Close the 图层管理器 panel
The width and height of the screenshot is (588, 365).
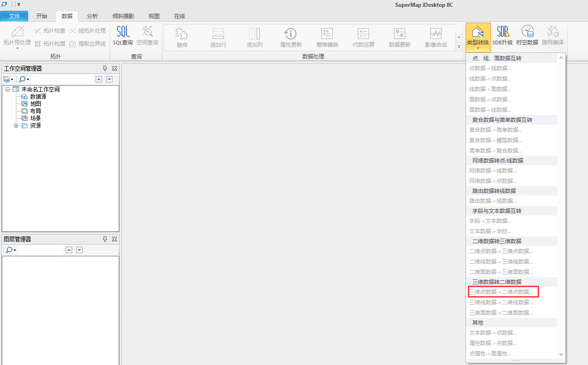tap(114, 239)
